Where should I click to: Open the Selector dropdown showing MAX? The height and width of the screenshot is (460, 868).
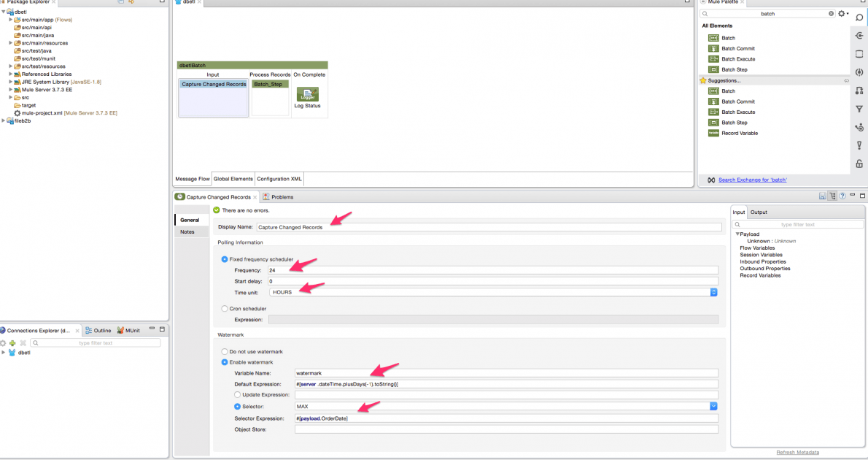coord(713,406)
